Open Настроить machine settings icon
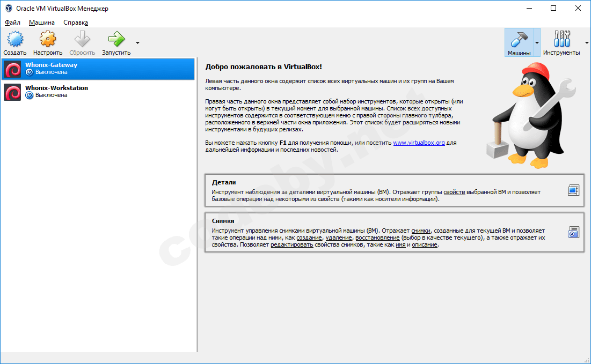This screenshot has width=591, height=364. [x=47, y=39]
